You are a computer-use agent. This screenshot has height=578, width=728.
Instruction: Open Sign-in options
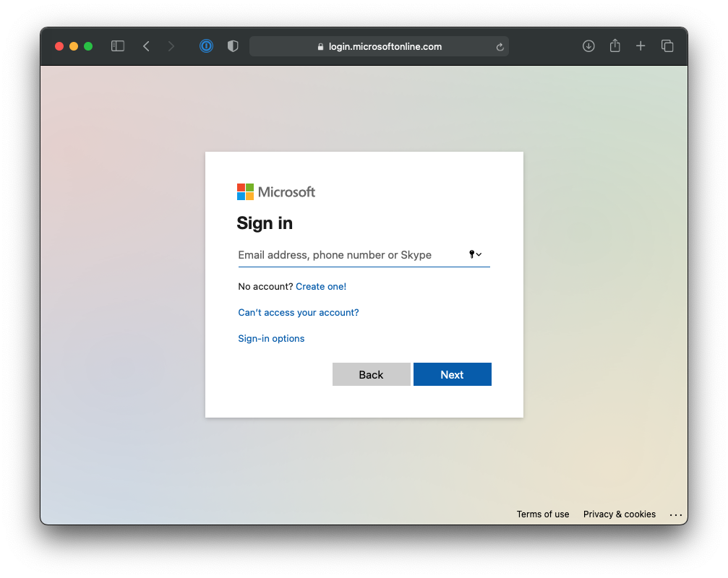[x=271, y=339]
